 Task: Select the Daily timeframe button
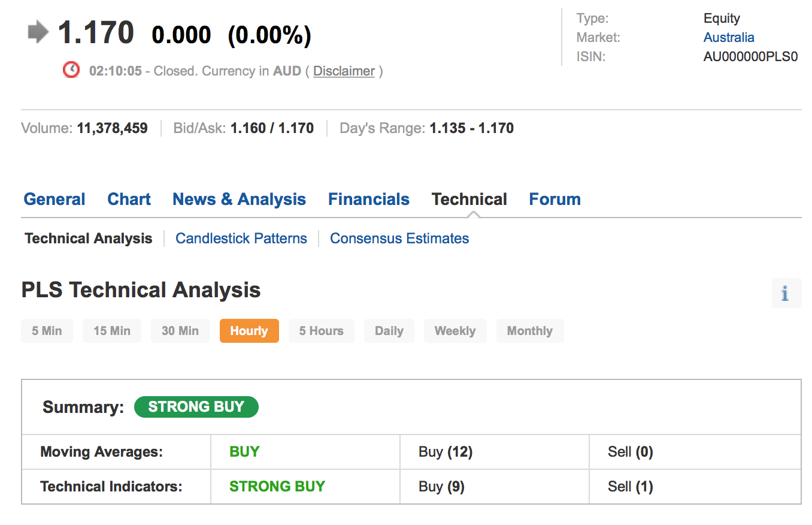[389, 331]
